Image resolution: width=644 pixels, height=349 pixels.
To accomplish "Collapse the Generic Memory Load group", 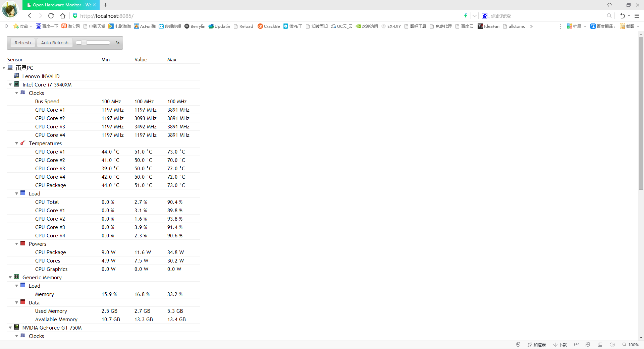I will click(x=16, y=286).
